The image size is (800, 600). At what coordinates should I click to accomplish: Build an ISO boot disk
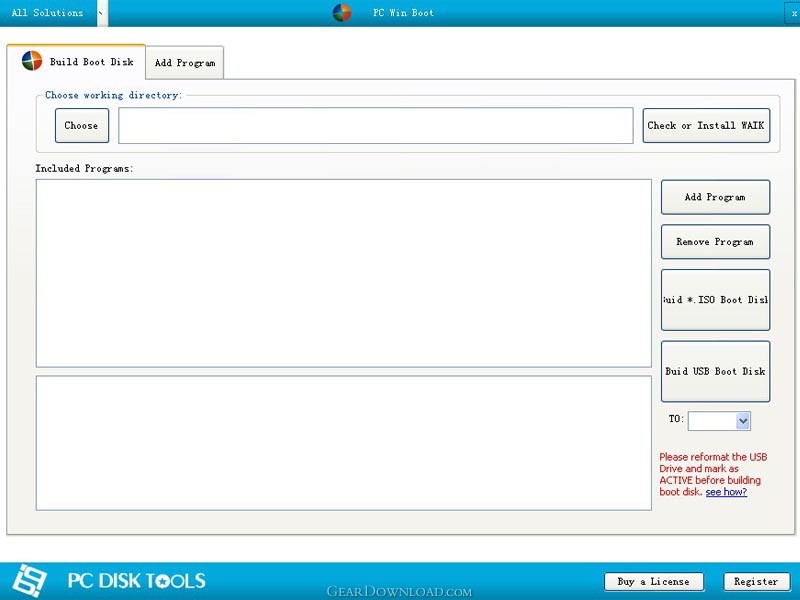[715, 300]
